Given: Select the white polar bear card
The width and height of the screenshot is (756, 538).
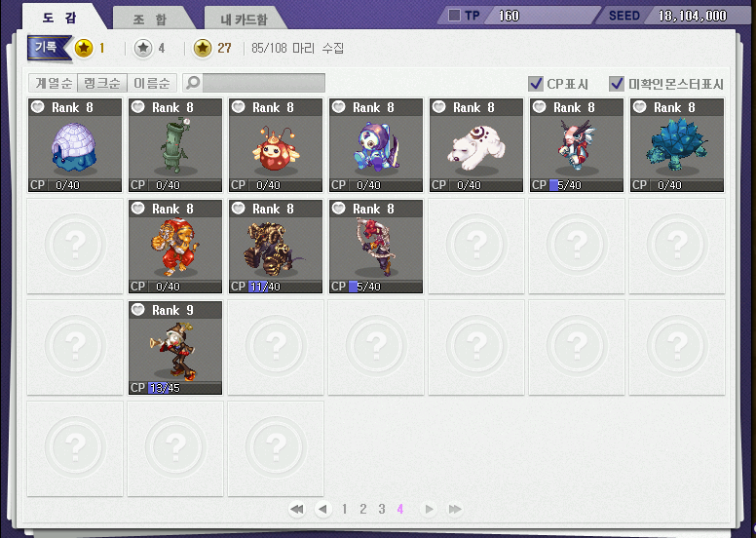Looking at the screenshot, I should (475, 145).
